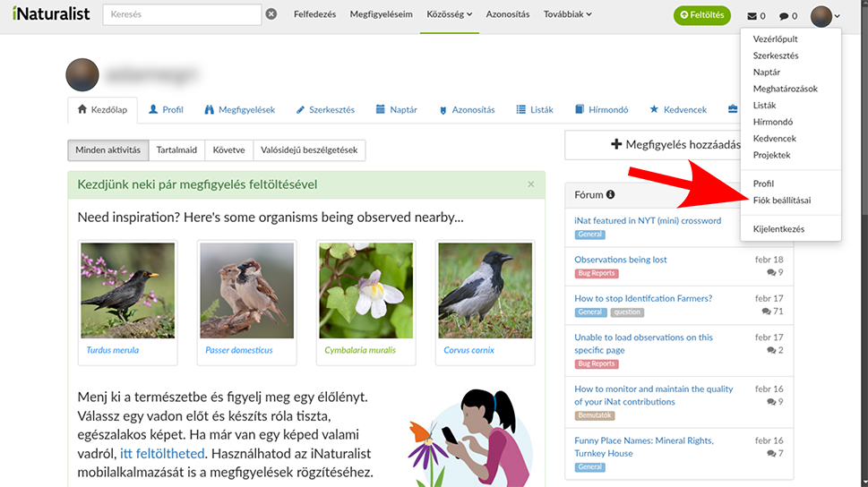The image size is (868, 487).
Task: Open the Turdus merula thumbnail
Action: 126,290
